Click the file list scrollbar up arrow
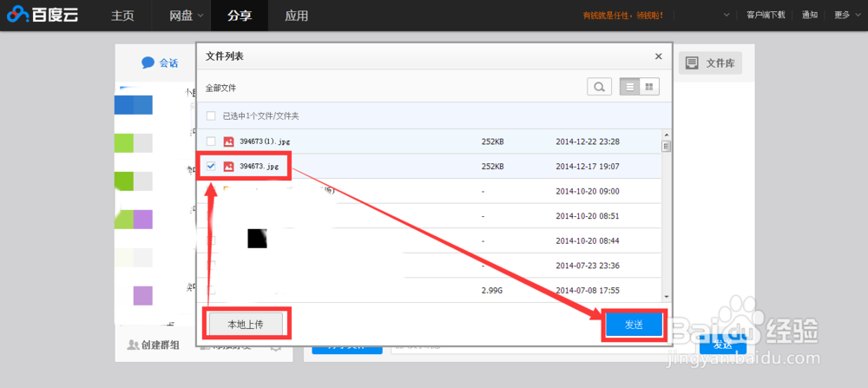The width and height of the screenshot is (868, 388). pos(666,135)
